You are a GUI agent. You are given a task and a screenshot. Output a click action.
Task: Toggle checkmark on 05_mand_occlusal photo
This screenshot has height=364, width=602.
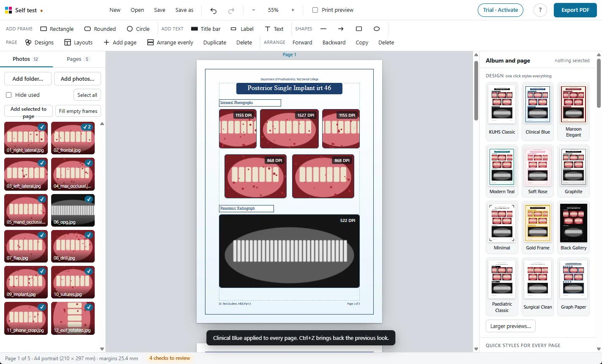(x=42, y=199)
